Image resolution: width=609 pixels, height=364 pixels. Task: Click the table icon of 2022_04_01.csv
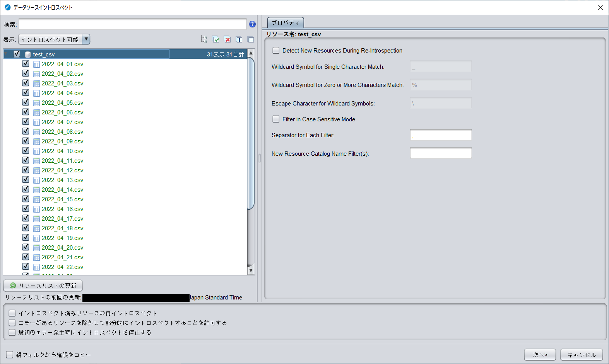[37, 64]
